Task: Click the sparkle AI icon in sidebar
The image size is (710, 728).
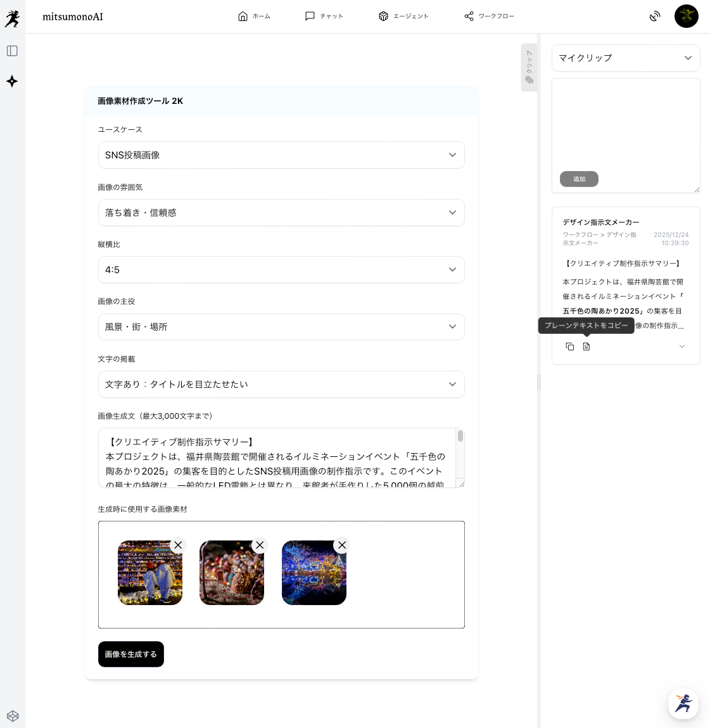Action: (12, 81)
